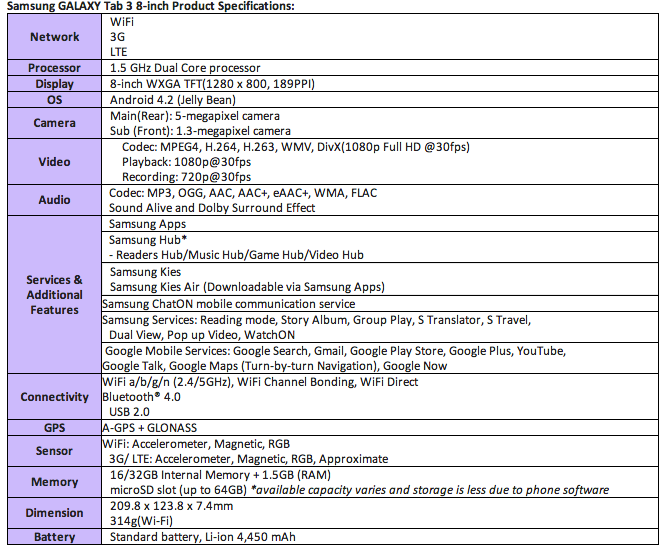Select 'Google Mobile Services: Google Search, Gmail' line
Image resolution: width=661 pixels, height=546 pixels.
coord(335,351)
